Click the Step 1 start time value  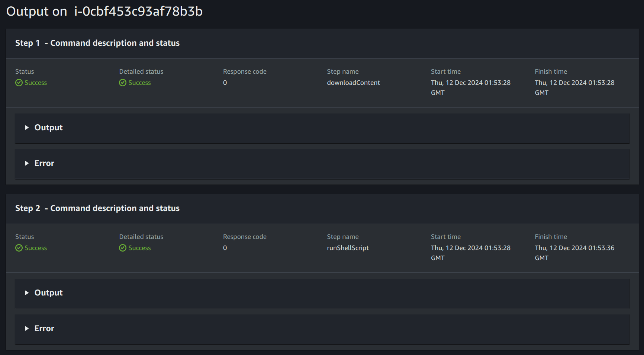[470, 83]
